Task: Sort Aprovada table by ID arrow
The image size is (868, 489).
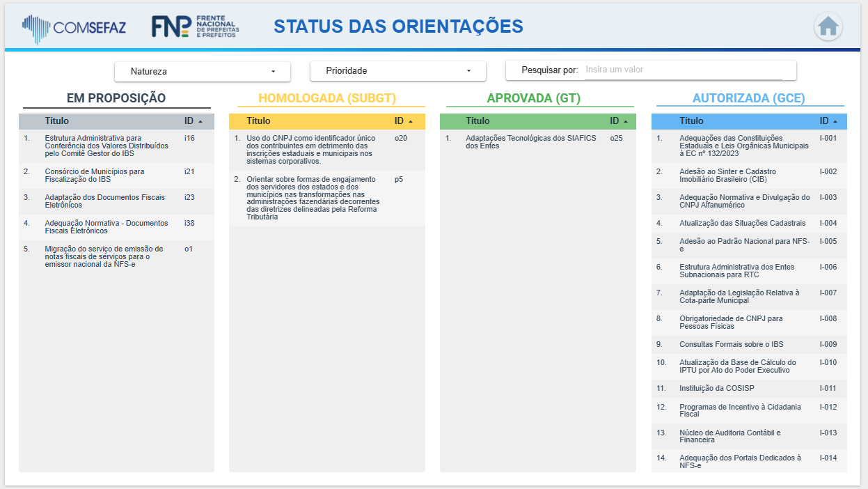Action: click(x=626, y=122)
